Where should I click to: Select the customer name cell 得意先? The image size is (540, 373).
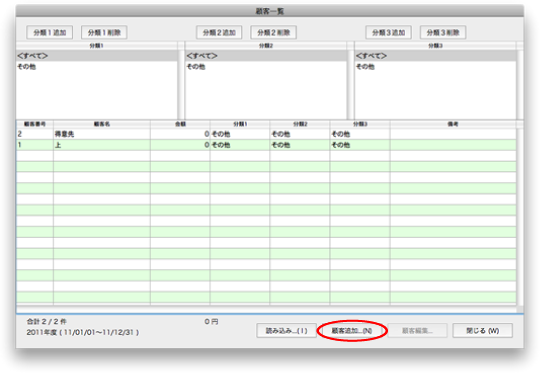pyautogui.click(x=102, y=134)
